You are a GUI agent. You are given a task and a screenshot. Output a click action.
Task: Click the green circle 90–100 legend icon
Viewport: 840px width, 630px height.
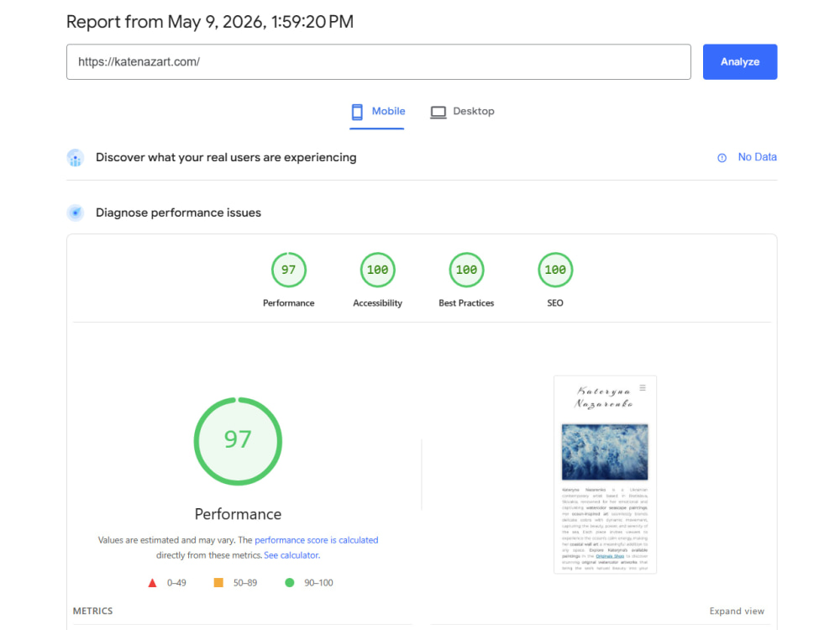coord(289,582)
